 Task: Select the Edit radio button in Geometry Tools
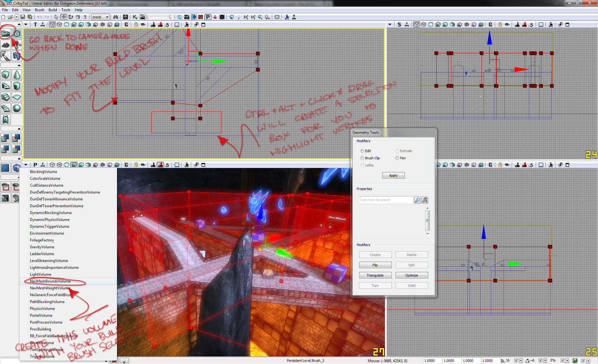(x=362, y=151)
